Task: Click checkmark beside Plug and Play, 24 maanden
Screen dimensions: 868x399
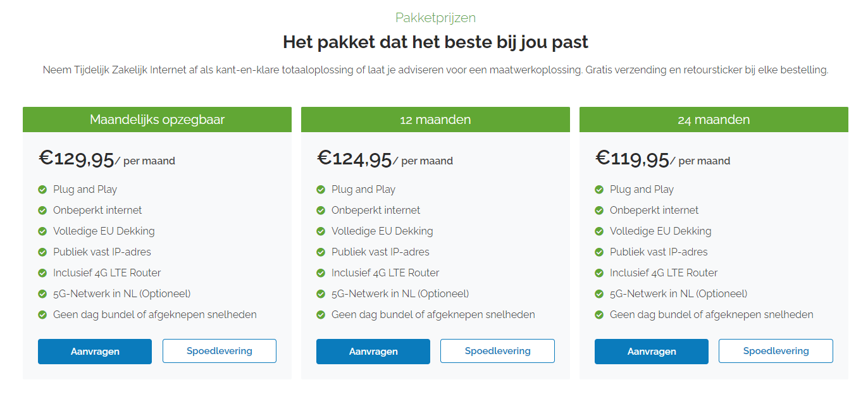Action: 599,190
